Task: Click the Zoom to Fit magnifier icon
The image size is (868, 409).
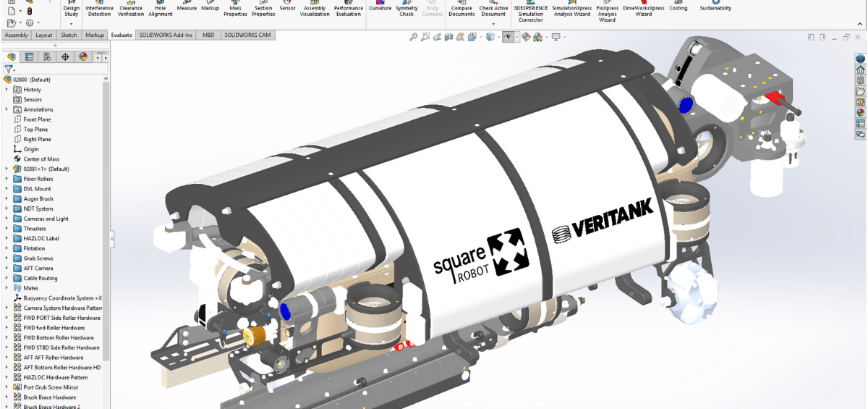Action: click(x=413, y=37)
